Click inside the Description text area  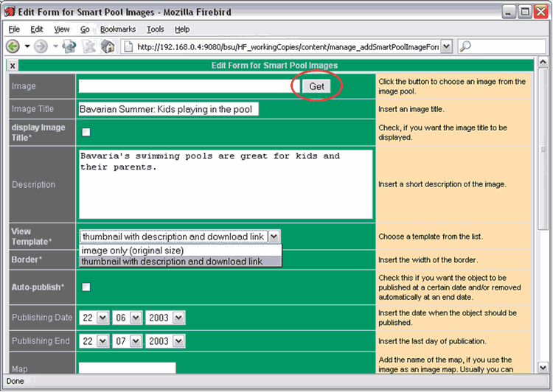(226, 184)
